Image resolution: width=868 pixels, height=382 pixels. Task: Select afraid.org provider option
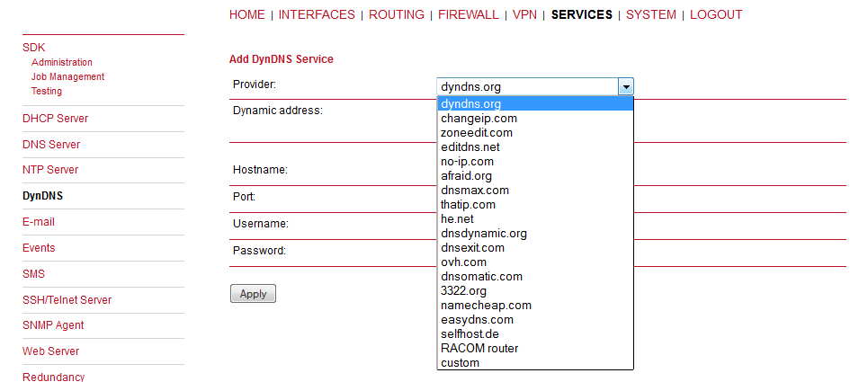(535, 176)
